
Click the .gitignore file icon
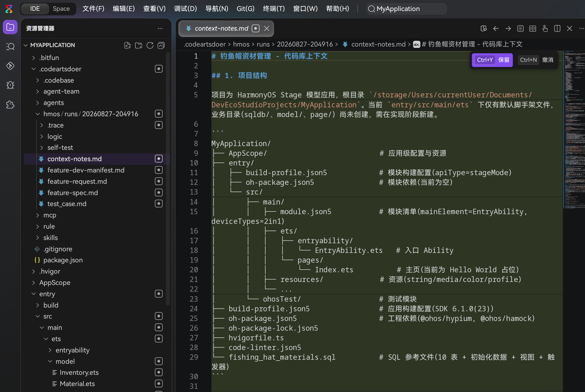pyautogui.click(x=37, y=249)
